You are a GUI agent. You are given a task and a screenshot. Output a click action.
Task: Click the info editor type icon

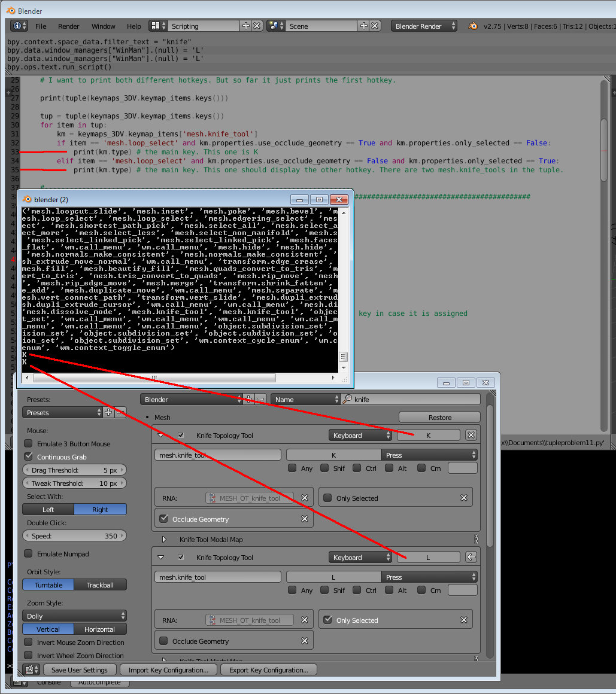coord(19,26)
